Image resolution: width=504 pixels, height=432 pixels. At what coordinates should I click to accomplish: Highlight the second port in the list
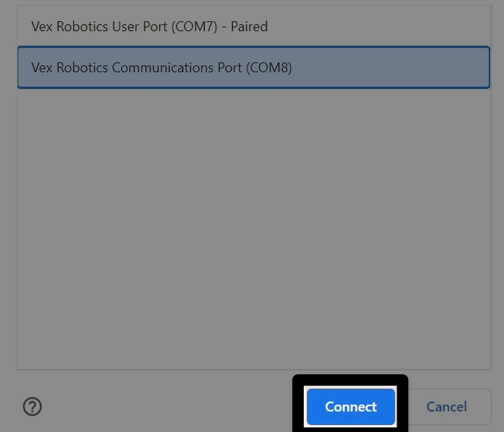tap(254, 68)
